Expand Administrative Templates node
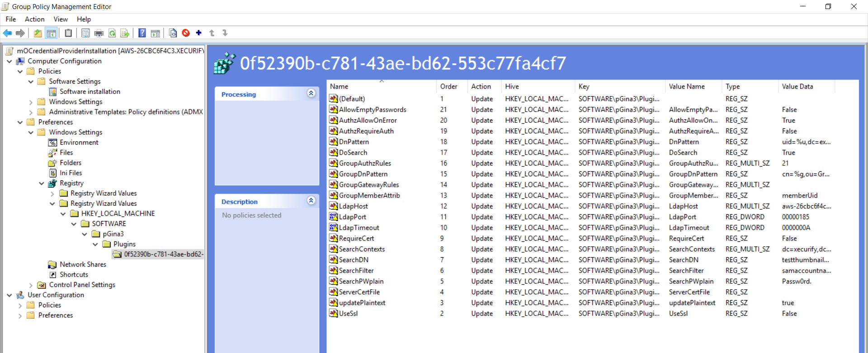Viewport: 868px width, 353px height. 31,112
